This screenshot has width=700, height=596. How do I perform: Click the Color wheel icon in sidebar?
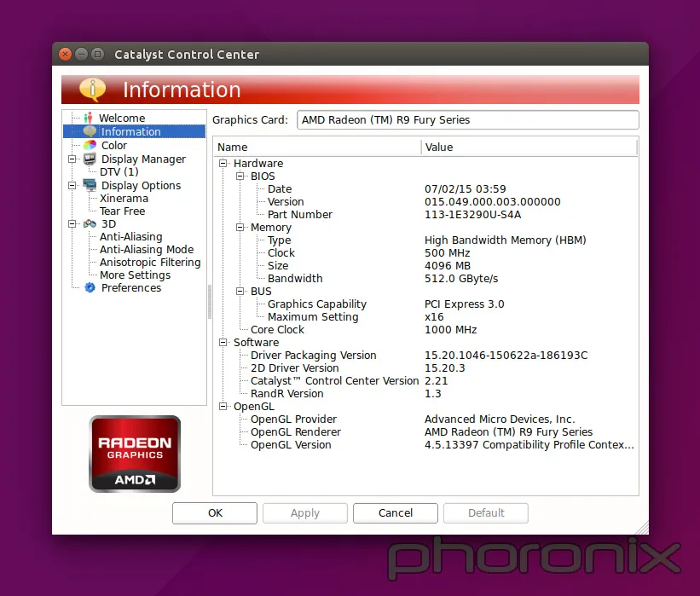coord(90,145)
